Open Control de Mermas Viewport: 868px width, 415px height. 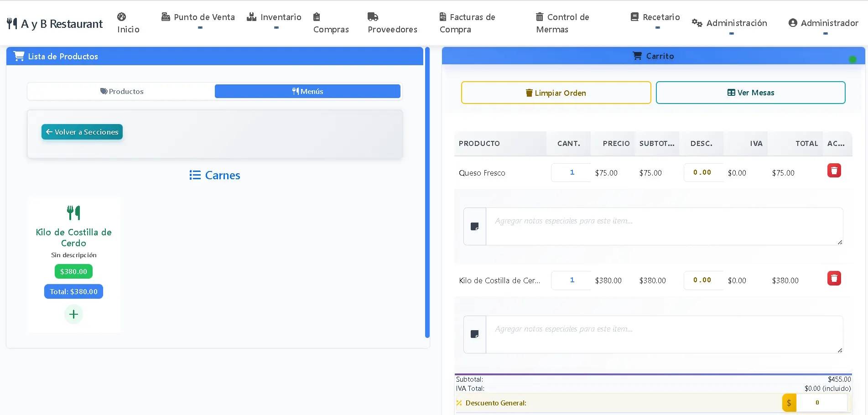(x=562, y=23)
